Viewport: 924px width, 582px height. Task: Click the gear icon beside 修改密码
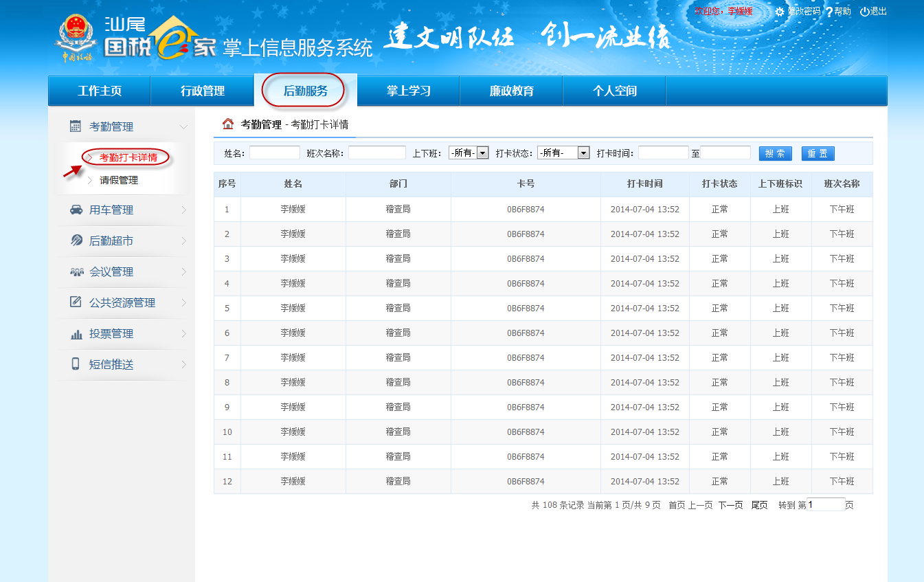pos(780,12)
